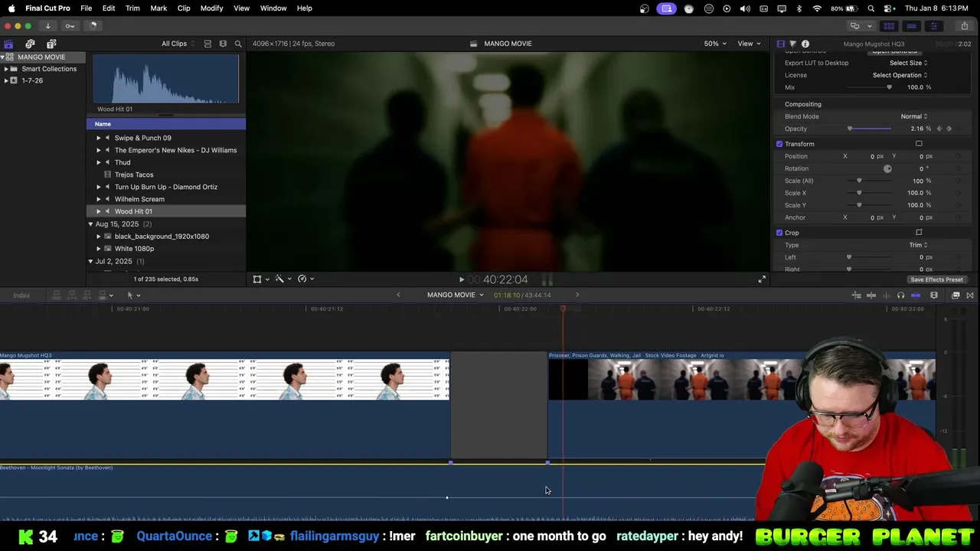
Task: Click the viewer play button
Action: click(461, 280)
